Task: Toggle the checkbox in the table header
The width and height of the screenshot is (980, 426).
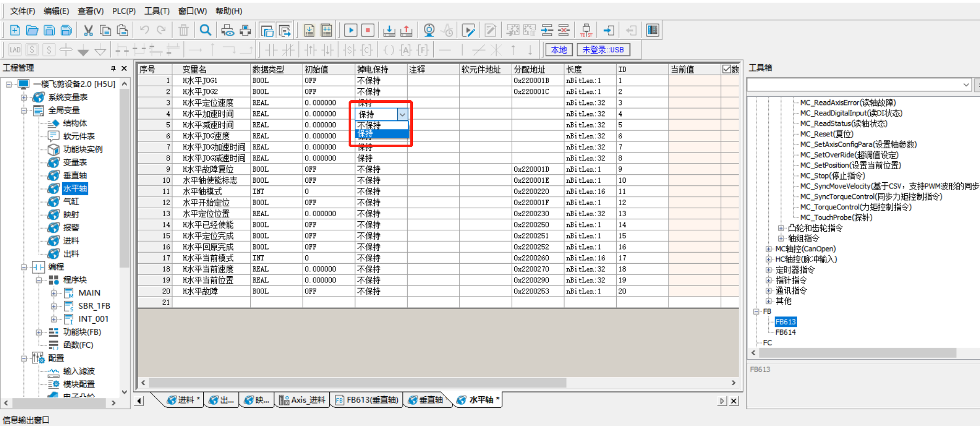Action: pyautogui.click(x=727, y=69)
